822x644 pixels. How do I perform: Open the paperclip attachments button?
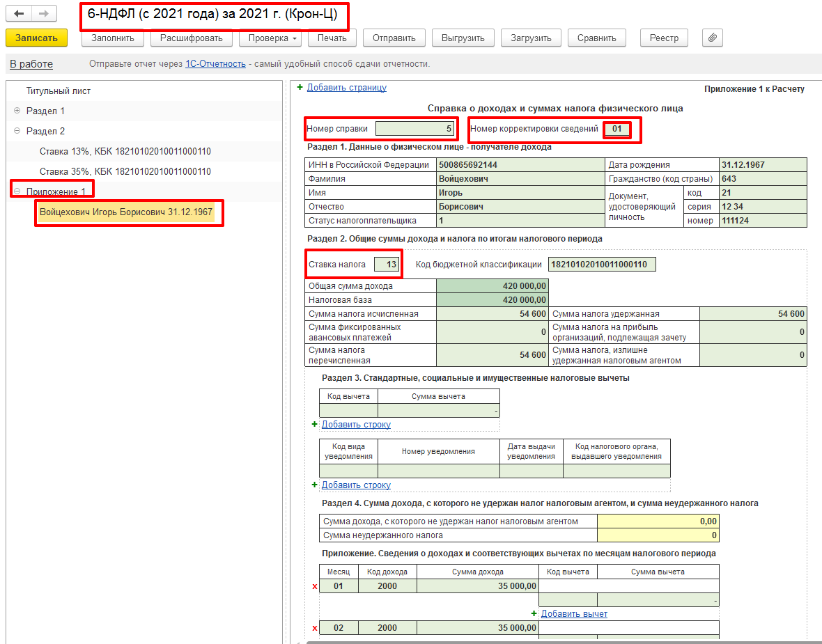click(712, 38)
